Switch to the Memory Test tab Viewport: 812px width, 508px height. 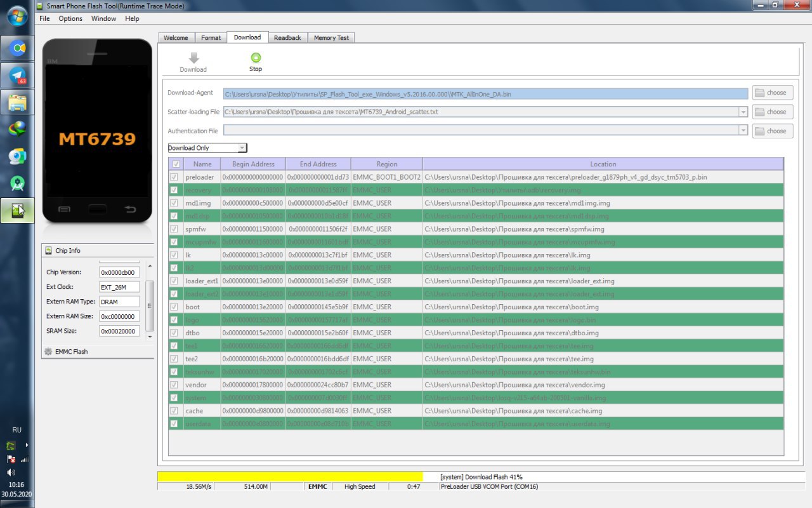[x=331, y=37]
